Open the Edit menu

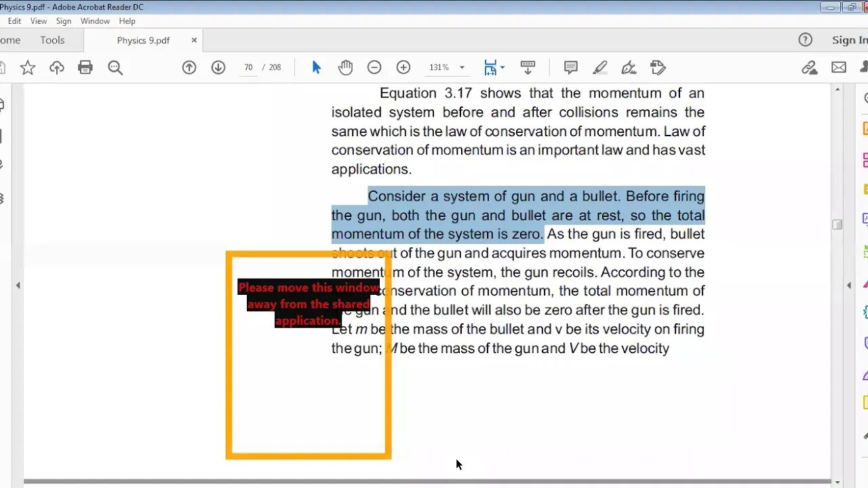pos(14,21)
